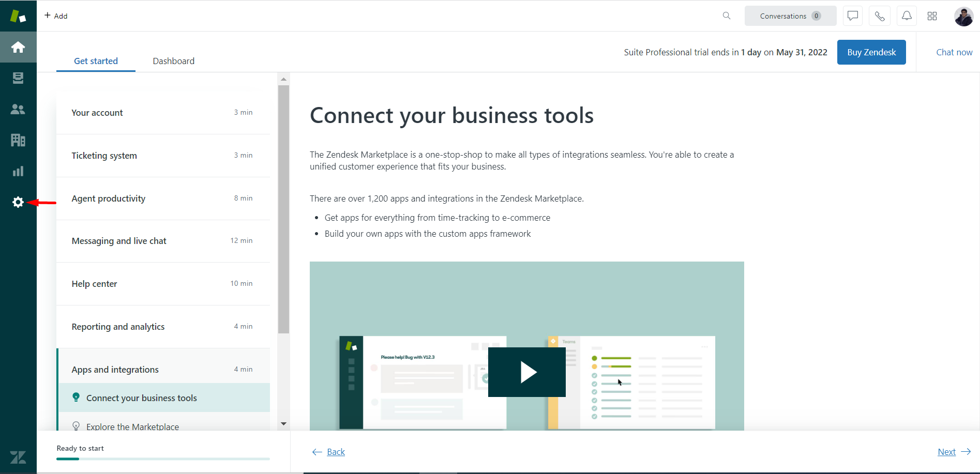Expand the Your account section
The height and width of the screenshot is (474, 980).
point(163,113)
